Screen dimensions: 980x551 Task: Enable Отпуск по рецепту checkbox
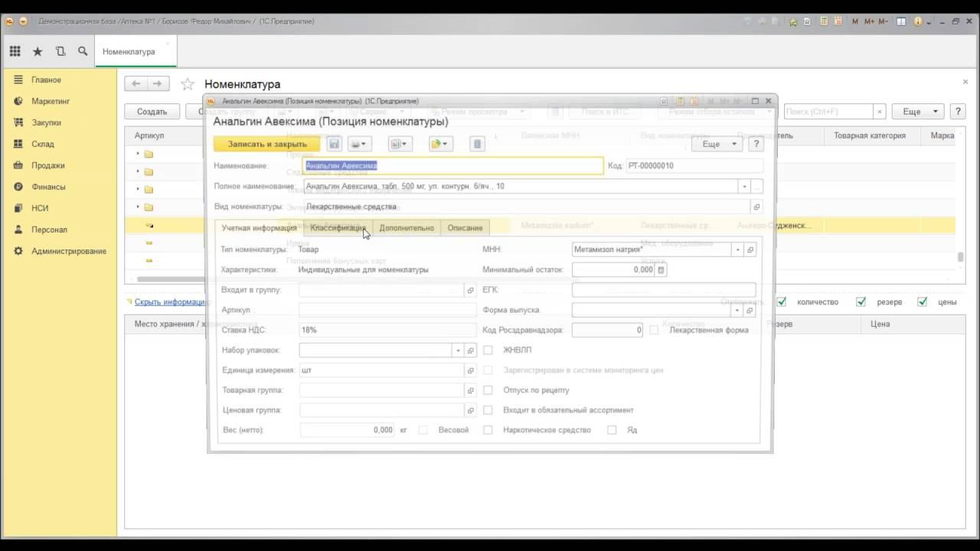click(488, 390)
